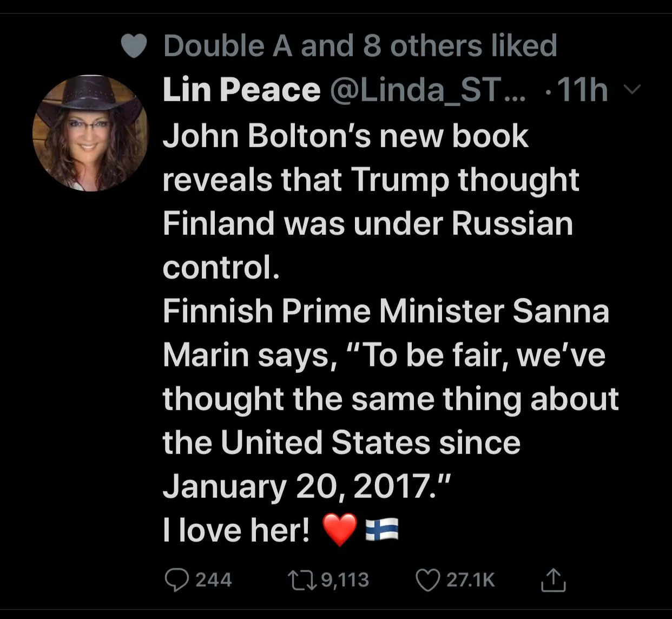Screen dimensions: 672x619
Task: Open Lin Peace's profile picture
Action: (x=90, y=133)
